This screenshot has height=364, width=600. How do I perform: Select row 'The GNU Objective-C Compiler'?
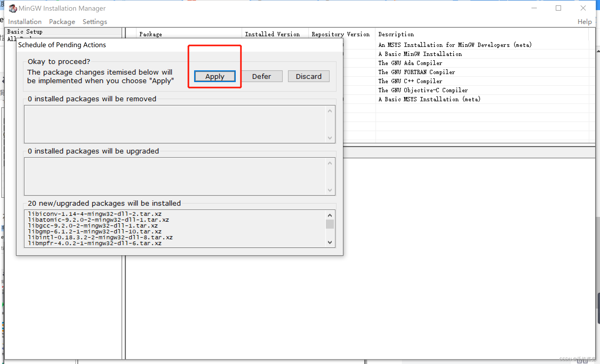click(423, 90)
